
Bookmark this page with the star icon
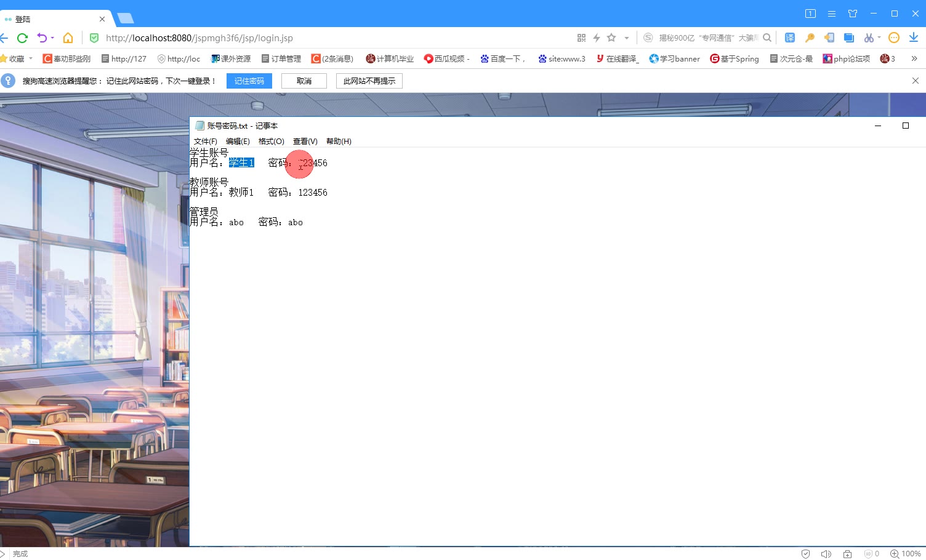tap(611, 38)
